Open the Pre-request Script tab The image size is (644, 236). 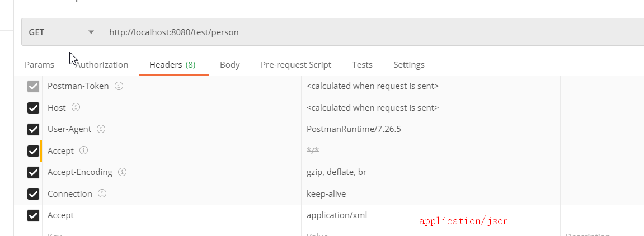coord(295,65)
